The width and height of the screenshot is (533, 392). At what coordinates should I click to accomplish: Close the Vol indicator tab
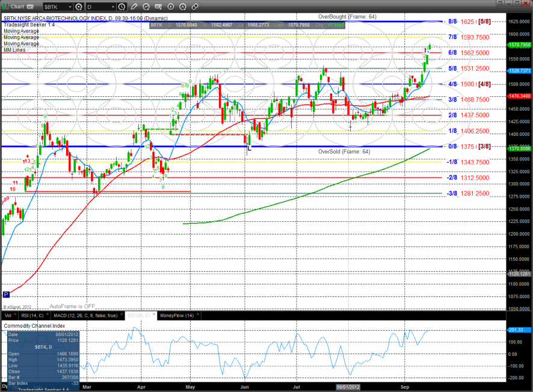(x=16, y=315)
